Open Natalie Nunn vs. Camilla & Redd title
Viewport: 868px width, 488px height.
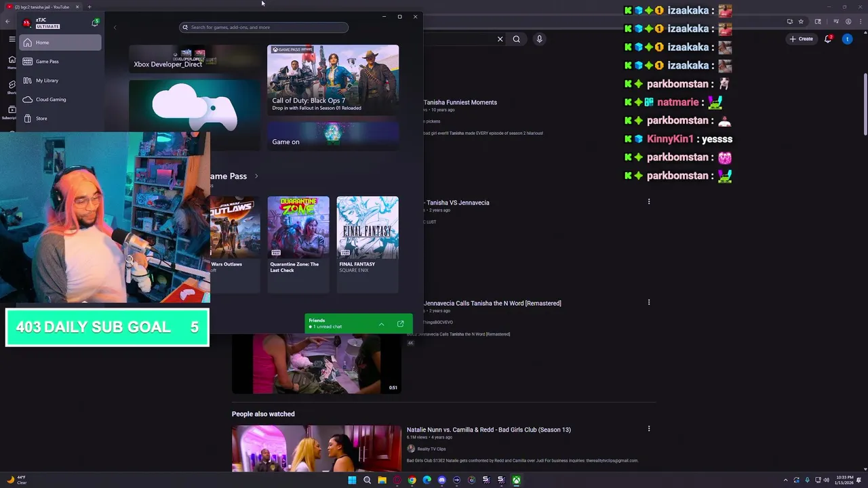click(489, 430)
